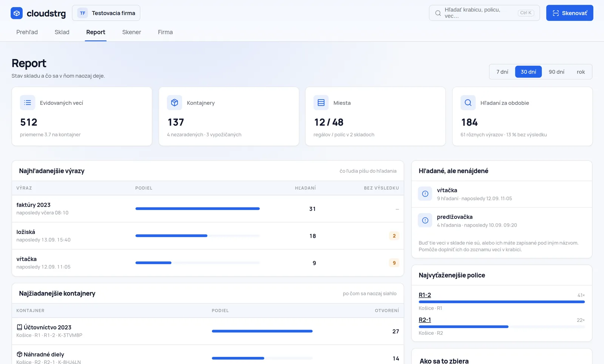
Task: Click the 512 items count
Action: tap(29, 122)
